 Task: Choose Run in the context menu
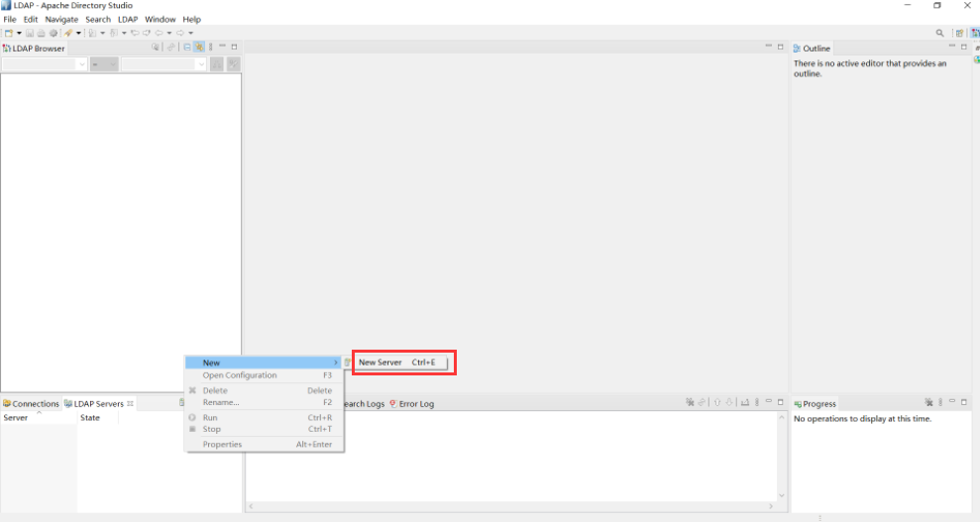point(264,418)
